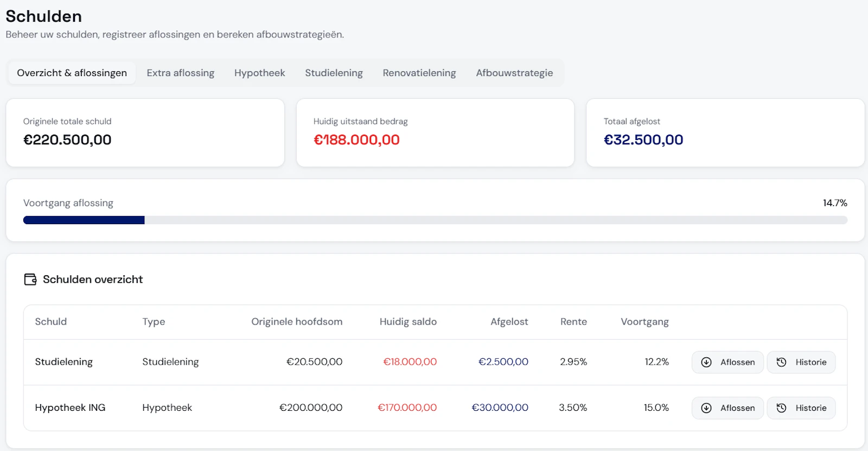Open the Overzicht & aflossingen tab
868x451 pixels.
pos(72,73)
